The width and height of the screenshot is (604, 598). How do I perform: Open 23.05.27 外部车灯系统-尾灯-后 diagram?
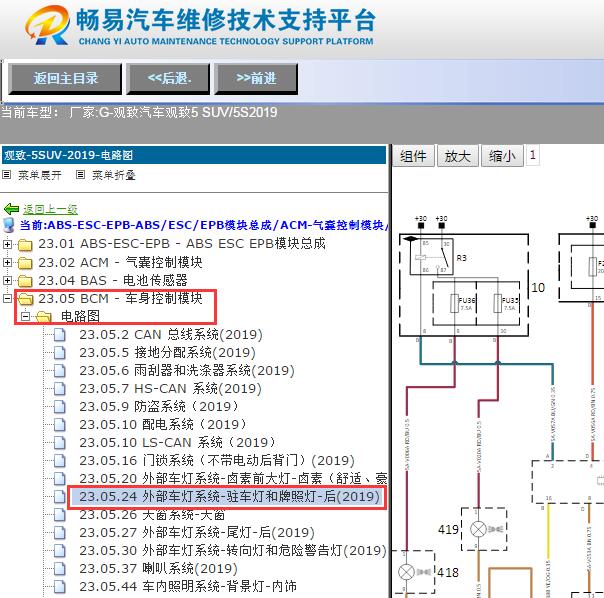click(x=197, y=532)
